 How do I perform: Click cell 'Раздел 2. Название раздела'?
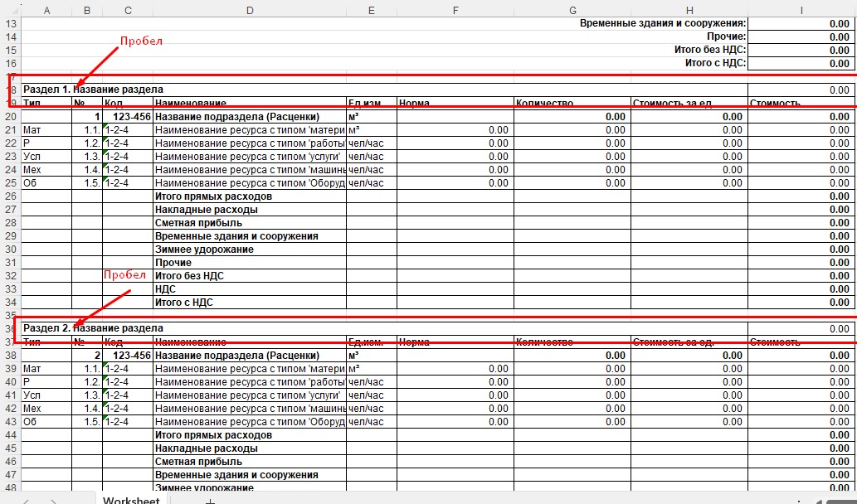[93, 328]
